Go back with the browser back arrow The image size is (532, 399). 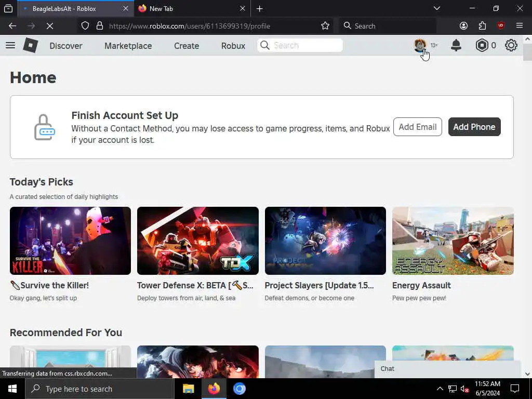[12, 26]
